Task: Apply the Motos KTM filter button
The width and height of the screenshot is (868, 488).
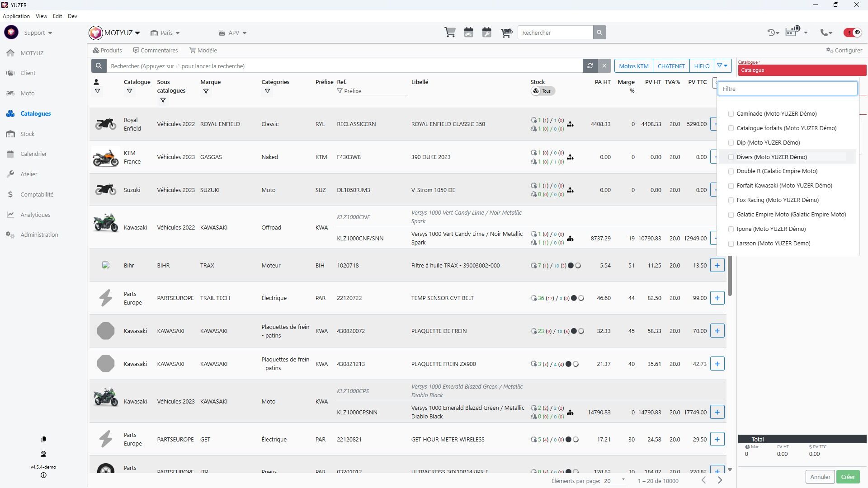Action: 633,66
